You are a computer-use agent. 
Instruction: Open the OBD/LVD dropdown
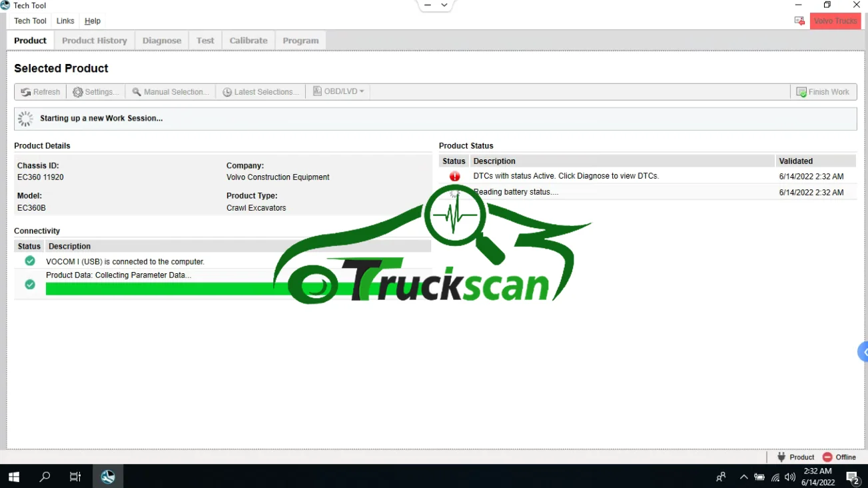[x=338, y=92]
